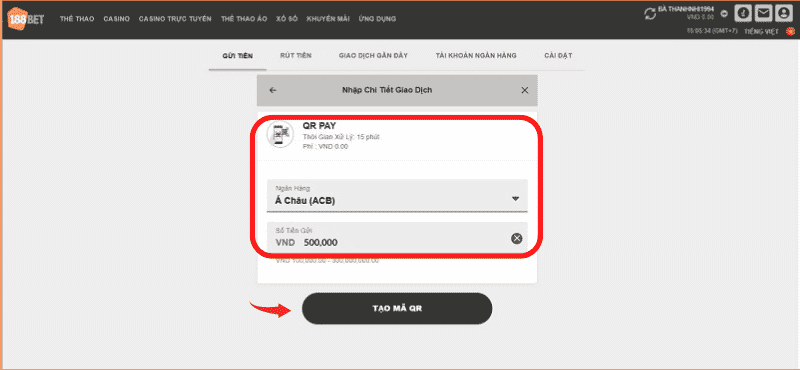Screen dimensions: 800x370
Task: Go back with the arrow icon
Action: 272,90
